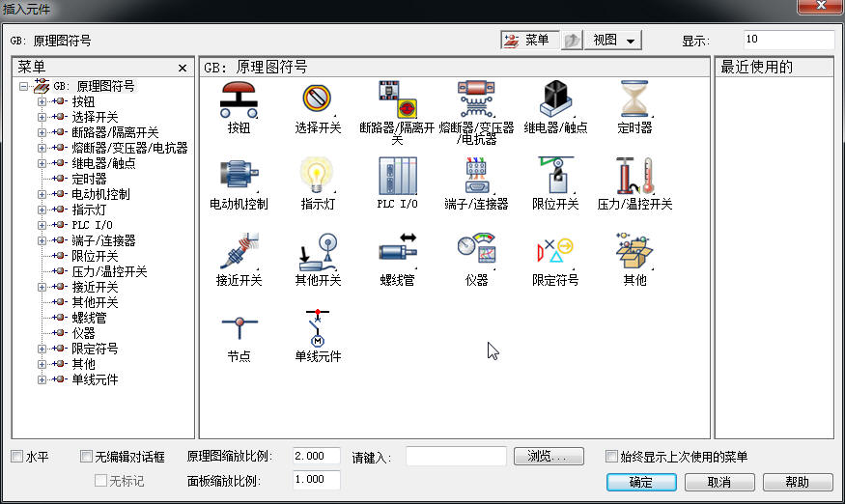
Task: Select the 定时器 hourglass timer icon
Action: 634,99
